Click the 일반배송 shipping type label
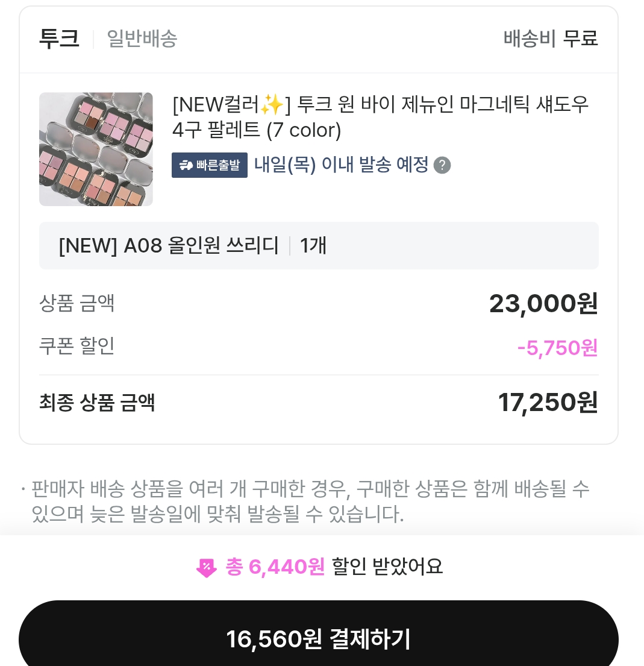This screenshot has width=644, height=666. [142, 39]
